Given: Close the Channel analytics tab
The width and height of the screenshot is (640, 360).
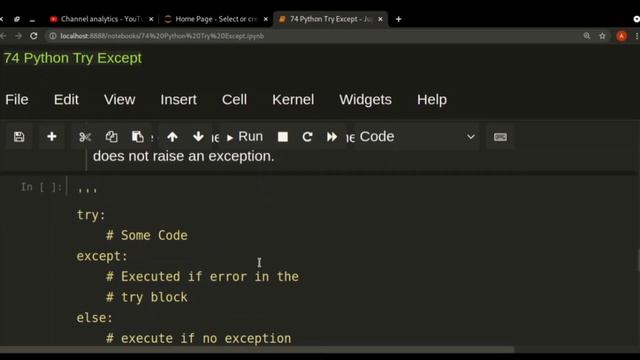Looking at the screenshot, I should point(151,19).
